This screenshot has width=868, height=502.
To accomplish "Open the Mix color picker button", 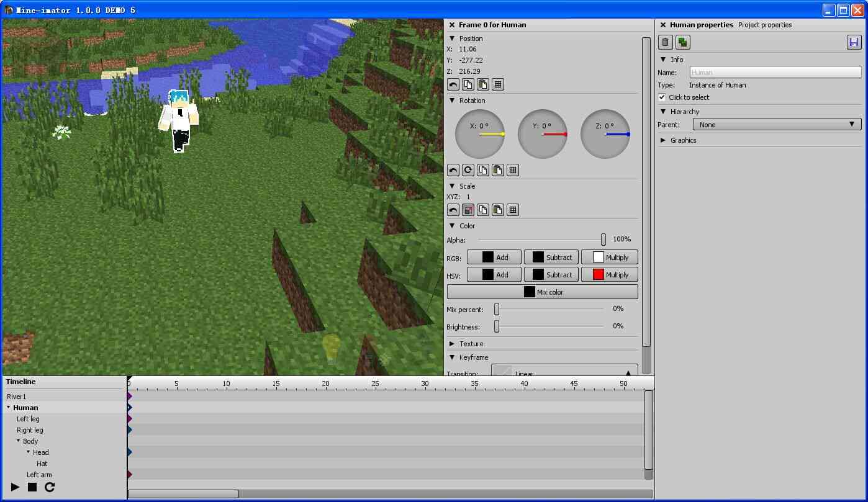I will point(543,292).
